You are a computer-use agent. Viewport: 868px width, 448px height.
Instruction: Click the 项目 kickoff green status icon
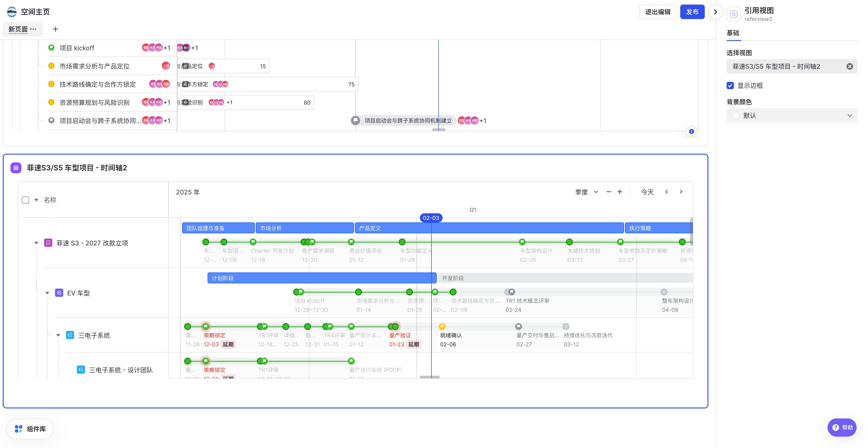tap(51, 48)
